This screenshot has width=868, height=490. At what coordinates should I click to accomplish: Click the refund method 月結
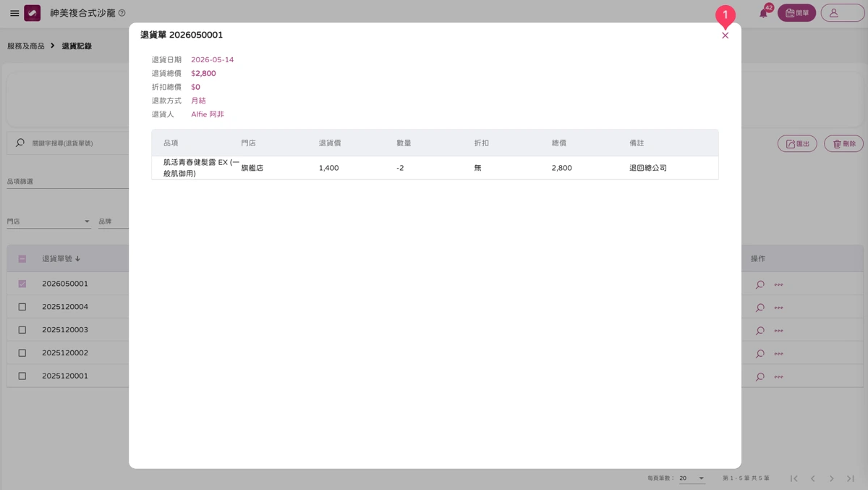tap(198, 101)
